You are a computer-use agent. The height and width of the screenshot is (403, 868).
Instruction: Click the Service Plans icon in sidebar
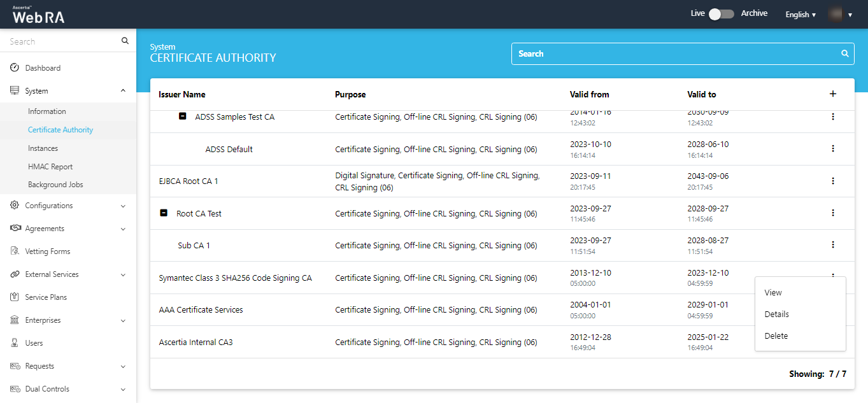[x=15, y=297]
